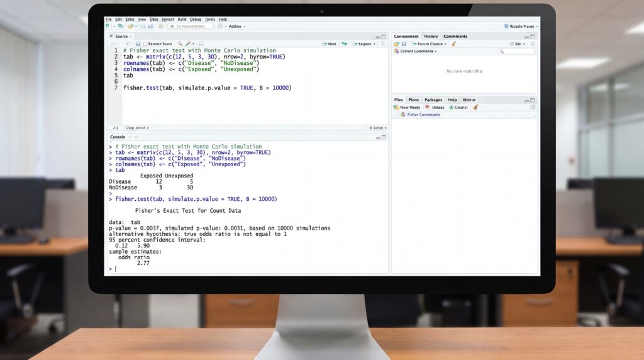
Task: Switch to the Viettor tab
Action: (x=469, y=100)
